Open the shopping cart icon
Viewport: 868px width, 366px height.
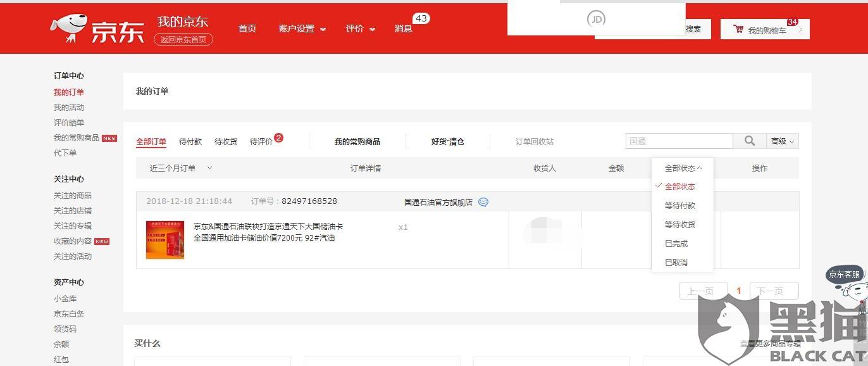(x=738, y=29)
